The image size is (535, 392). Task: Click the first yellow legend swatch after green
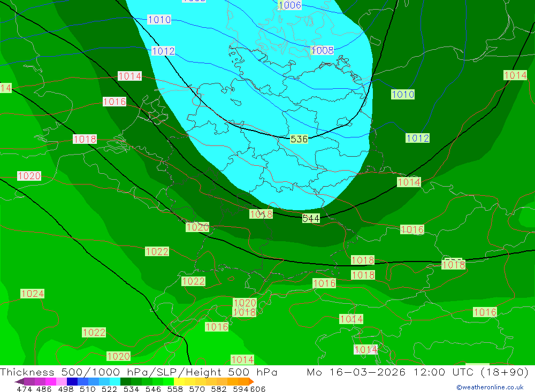pyautogui.click(x=179, y=381)
